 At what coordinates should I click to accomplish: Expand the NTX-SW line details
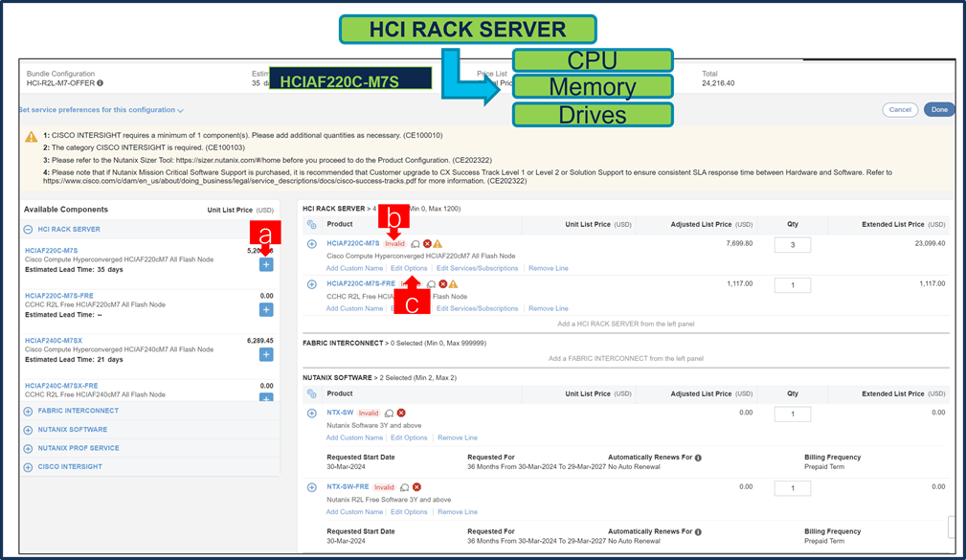tap(312, 414)
